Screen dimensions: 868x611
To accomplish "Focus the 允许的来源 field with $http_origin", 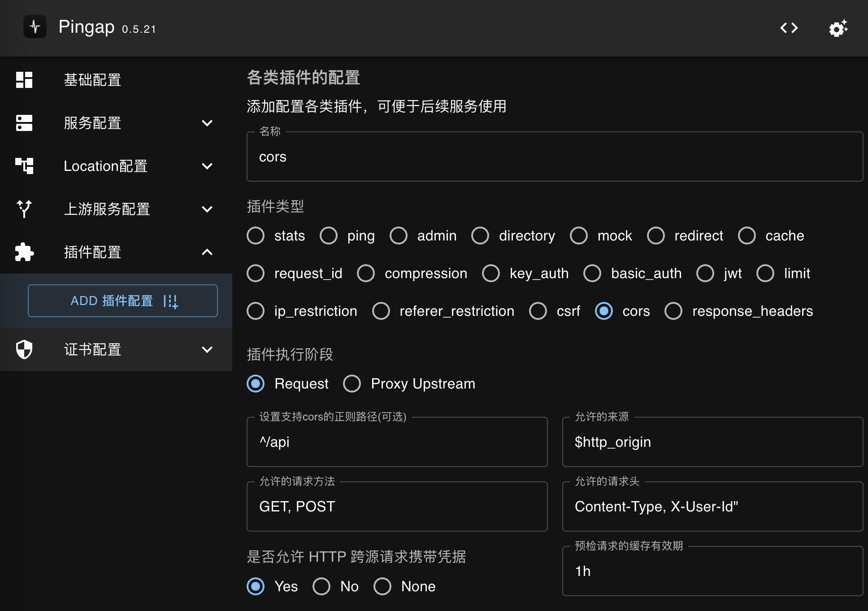I will 712,442.
